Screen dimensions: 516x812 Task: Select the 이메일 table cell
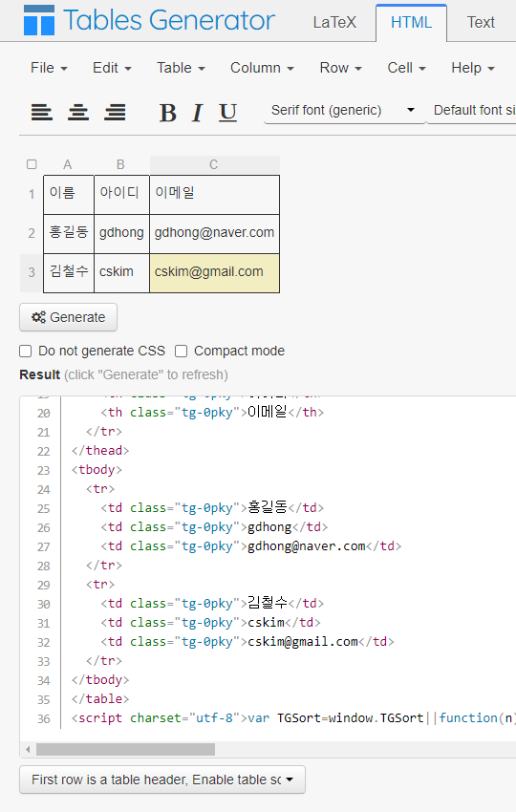pyautogui.click(x=214, y=195)
